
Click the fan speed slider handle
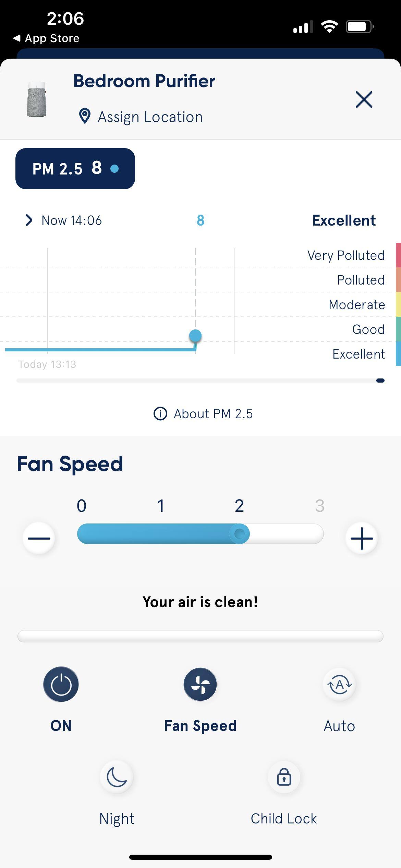239,534
